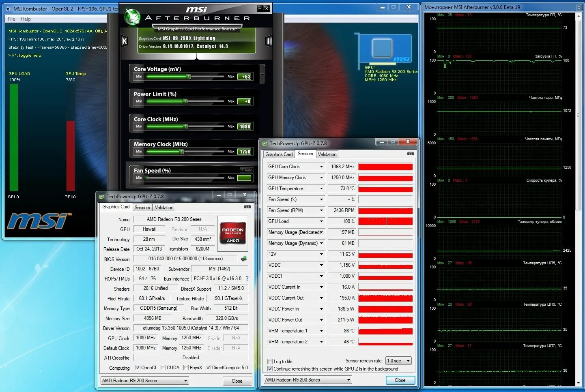Open the GPU Temperature sensor dropdown

[x=321, y=189]
